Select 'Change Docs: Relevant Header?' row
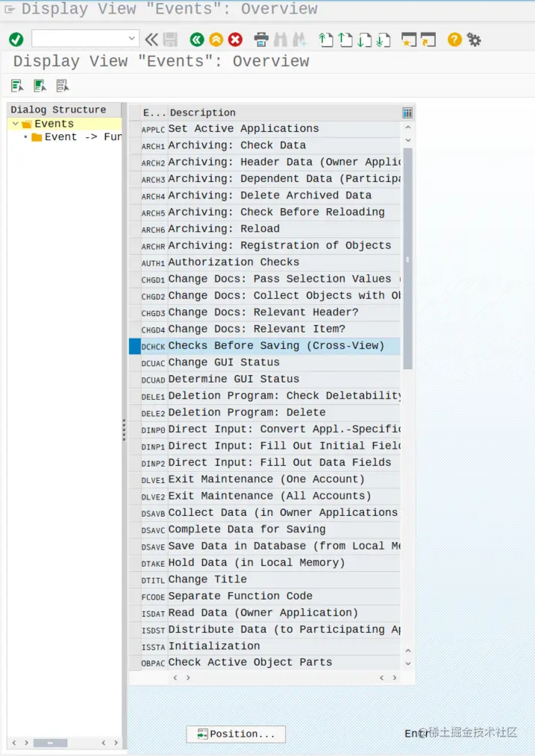The image size is (535, 756). (263, 312)
